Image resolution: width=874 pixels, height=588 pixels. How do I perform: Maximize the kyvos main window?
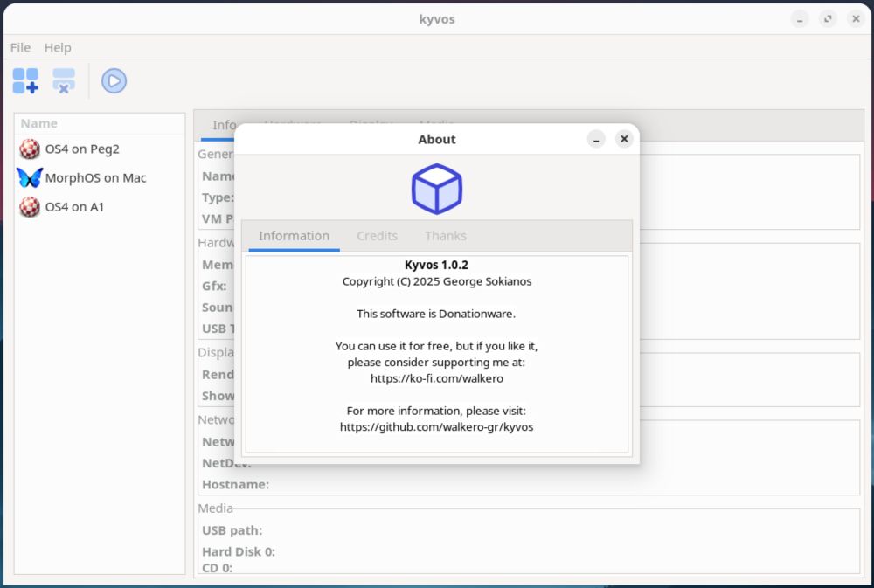828,19
